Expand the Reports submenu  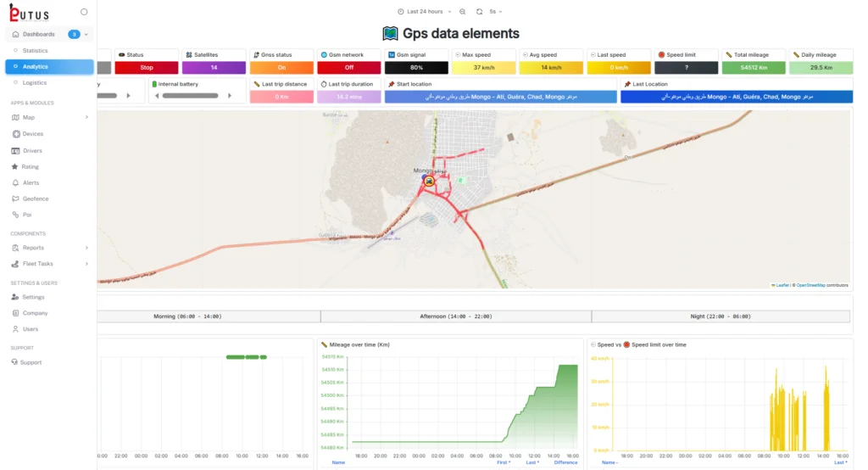(x=50, y=248)
